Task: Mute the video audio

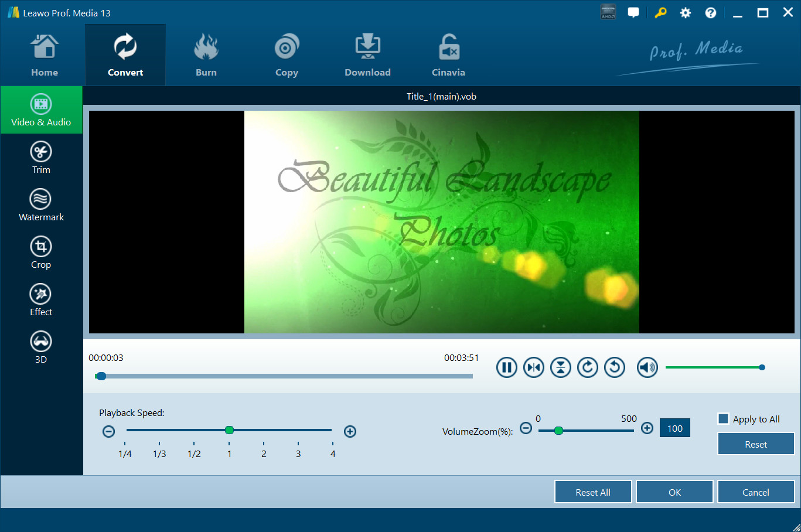Action: [x=647, y=367]
